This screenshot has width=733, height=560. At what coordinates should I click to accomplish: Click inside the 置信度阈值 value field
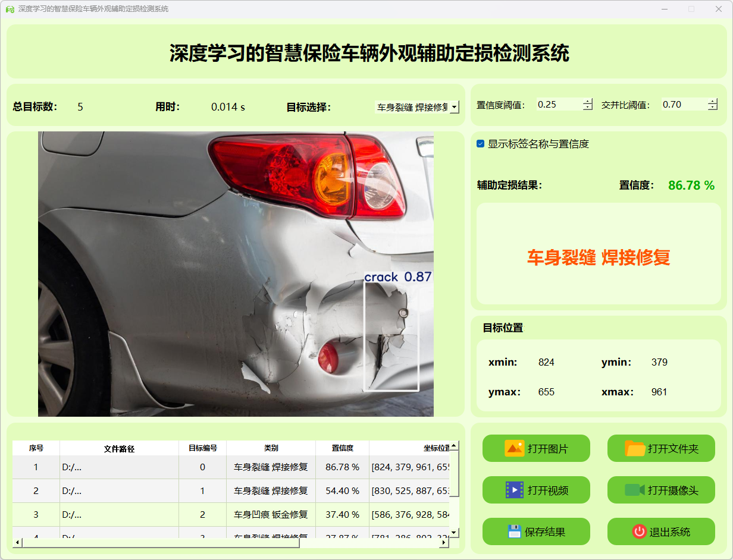pyautogui.click(x=558, y=105)
